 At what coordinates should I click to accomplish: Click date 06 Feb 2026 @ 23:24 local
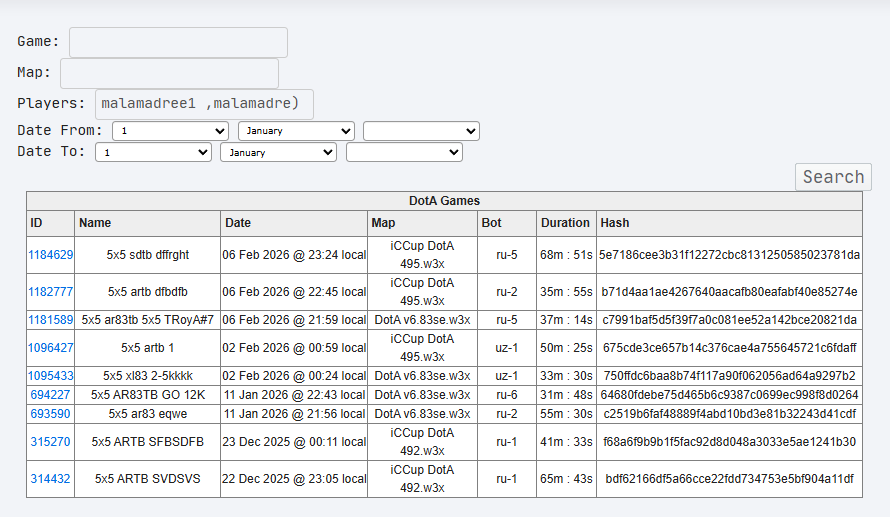click(x=294, y=255)
